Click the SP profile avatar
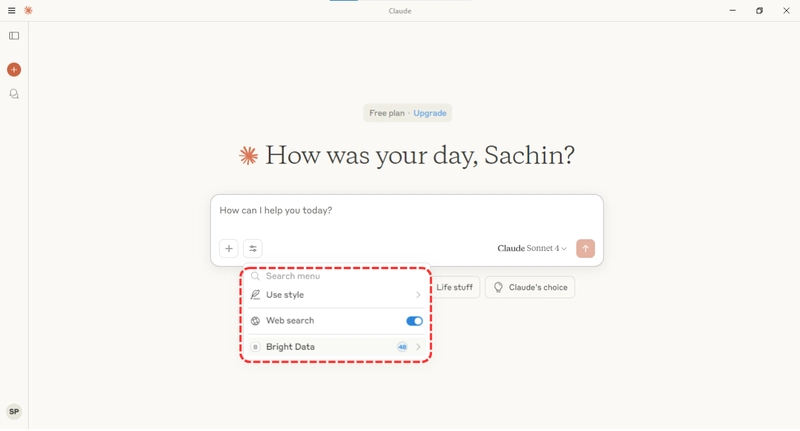 [14, 412]
